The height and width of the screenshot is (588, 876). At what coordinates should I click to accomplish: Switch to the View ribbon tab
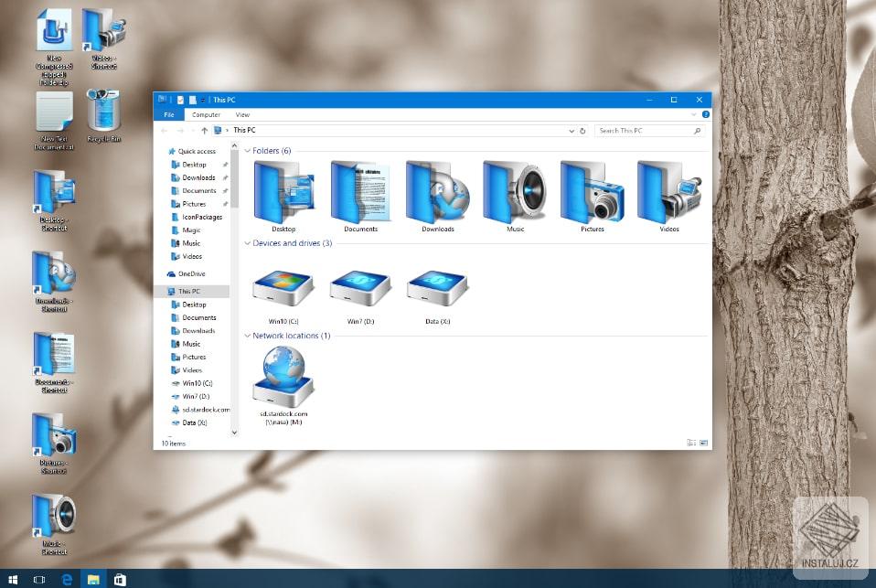coord(241,114)
